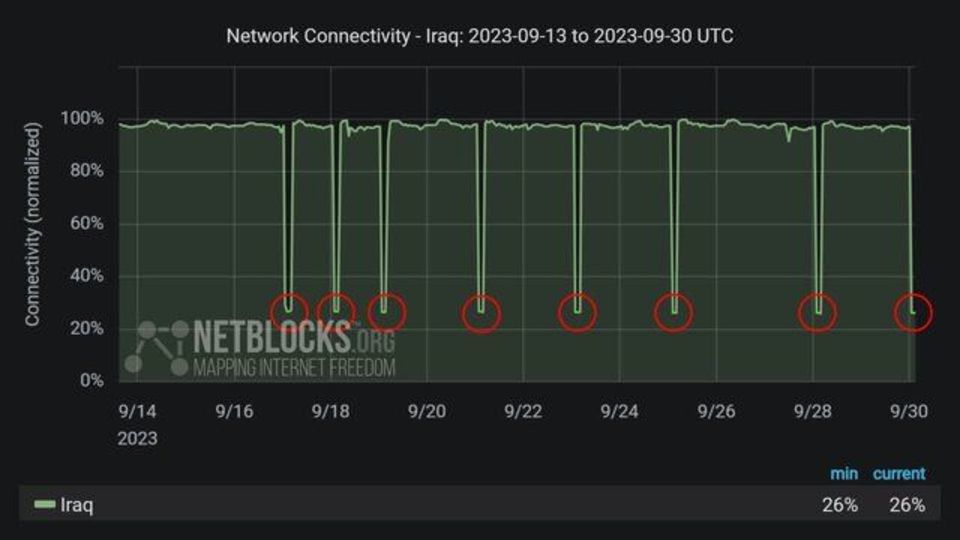The image size is (960, 540).
Task: Click the first red circle near 9/17
Action: (x=289, y=311)
